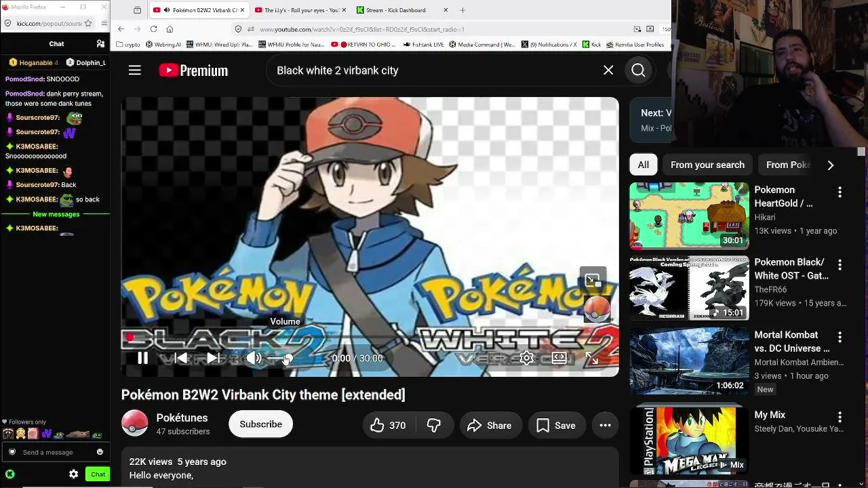Open options for Pokemon HeartGold video

[840, 192]
